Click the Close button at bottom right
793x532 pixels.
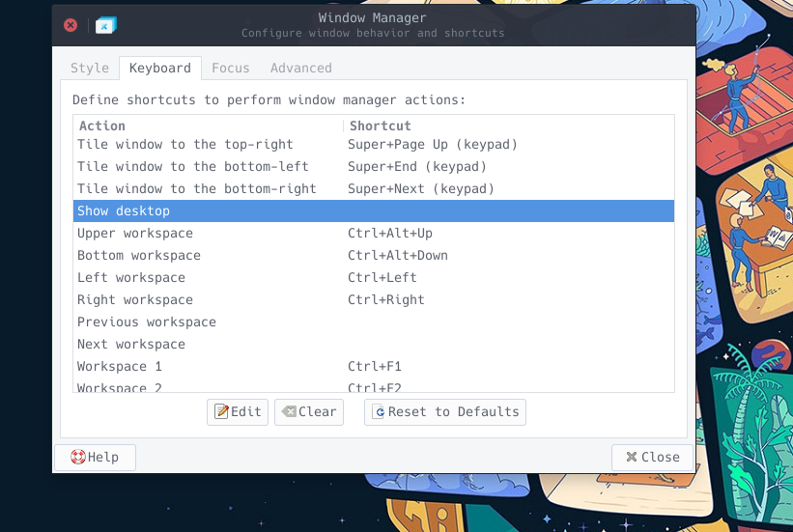click(652, 457)
